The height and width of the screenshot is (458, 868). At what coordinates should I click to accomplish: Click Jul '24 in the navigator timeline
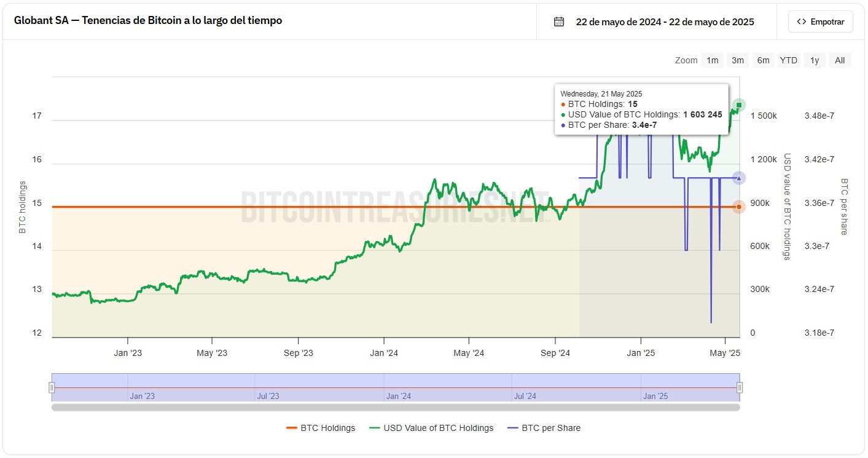pyautogui.click(x=525, y=396)
